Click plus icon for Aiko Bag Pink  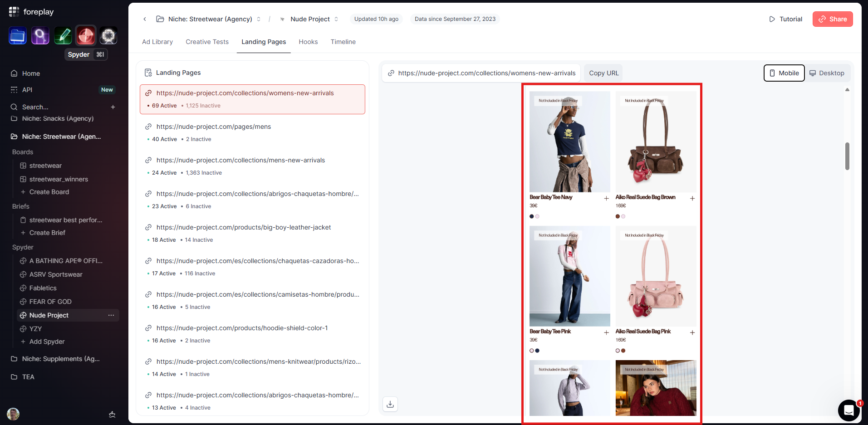coord(692,332)
